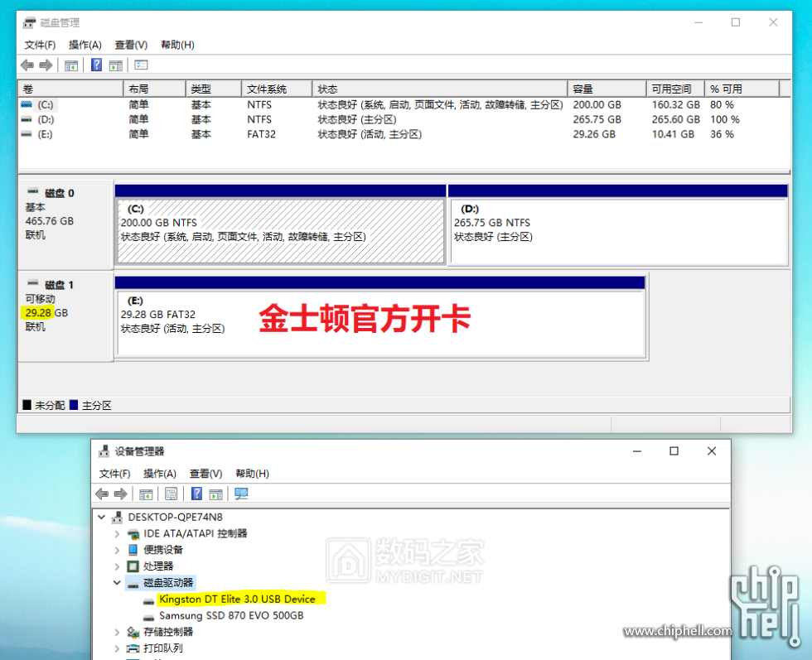The image size is (812, 660).
Task: Click the 打印队列 printer icon
Action: click(x=133, y=648)
